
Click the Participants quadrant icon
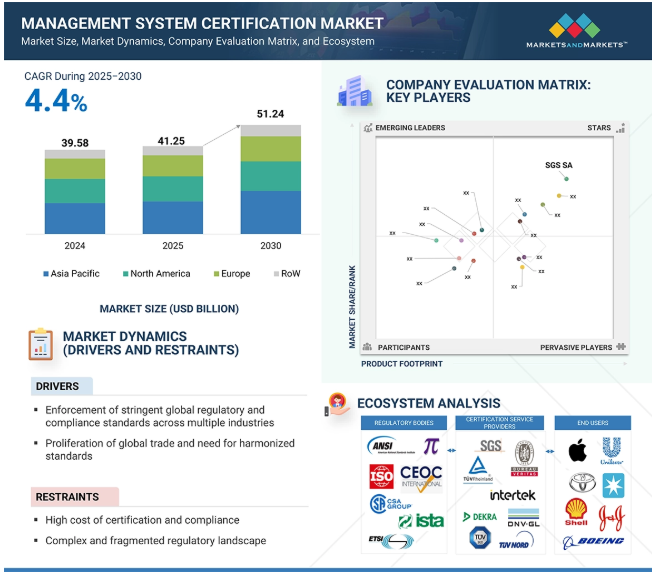tap(367, 347)
